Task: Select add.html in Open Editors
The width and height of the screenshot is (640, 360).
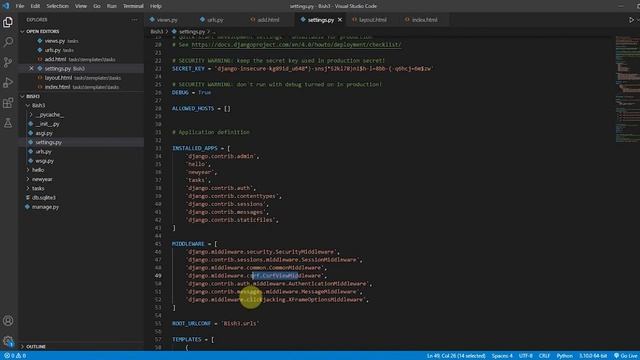Action: (x=55, y=59)
